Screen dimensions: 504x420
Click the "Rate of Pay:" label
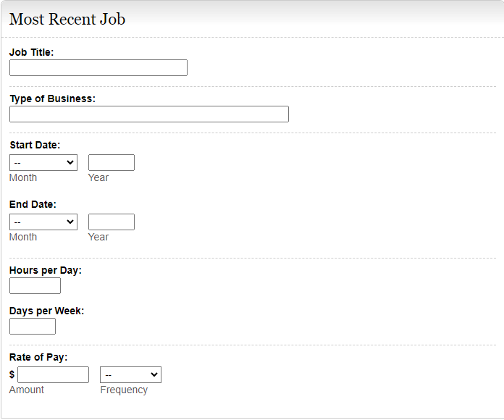[x=38, y=357]
